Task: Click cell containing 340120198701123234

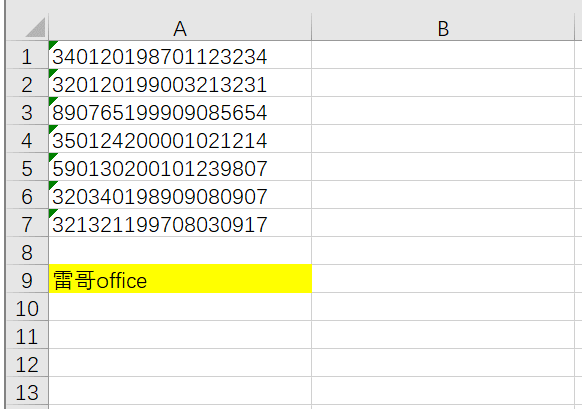Action: tap(180, 55)
